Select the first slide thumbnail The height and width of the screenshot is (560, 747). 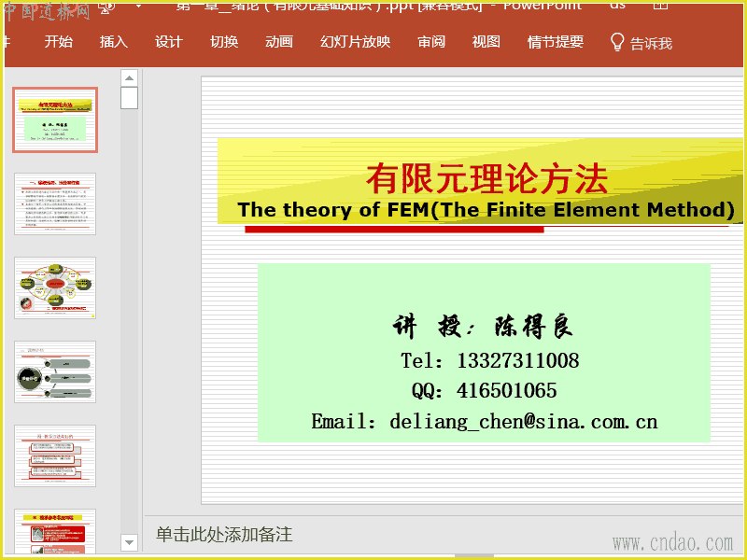click(55, 119)
